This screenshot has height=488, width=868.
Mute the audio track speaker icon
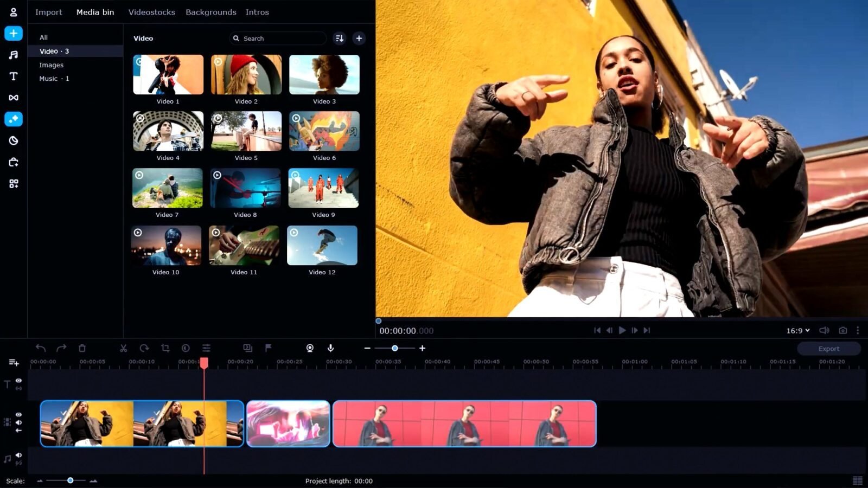[18, 455]
